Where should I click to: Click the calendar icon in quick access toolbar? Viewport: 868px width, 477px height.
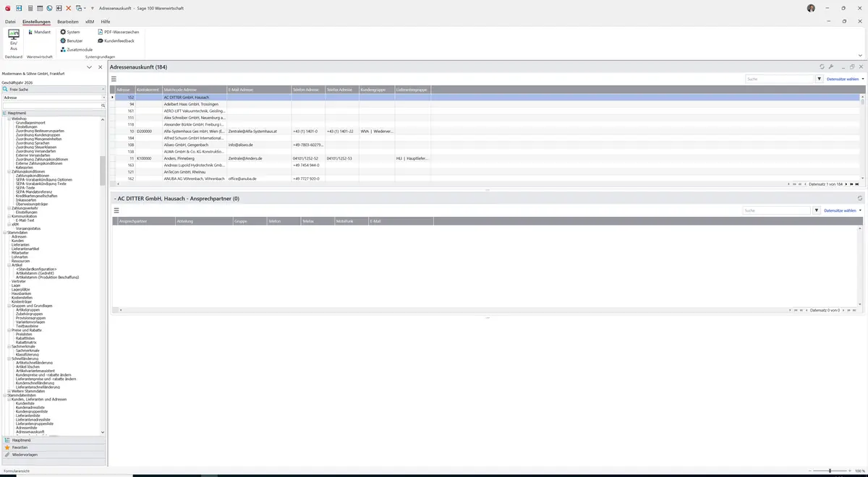(40, 7)
